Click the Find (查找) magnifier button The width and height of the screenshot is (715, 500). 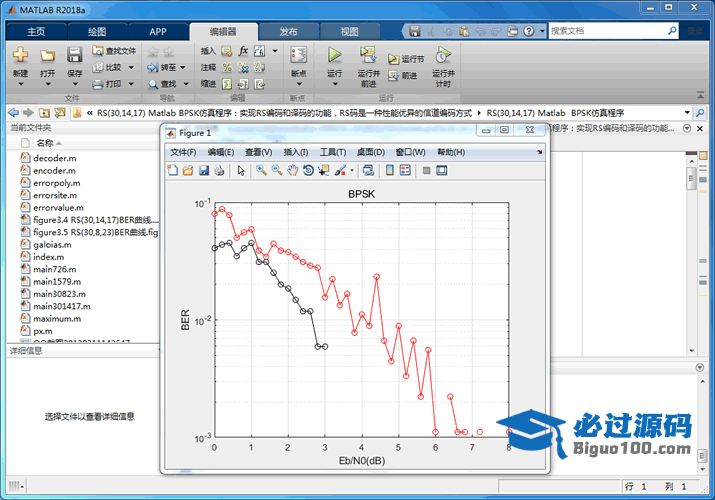[163, 84]
